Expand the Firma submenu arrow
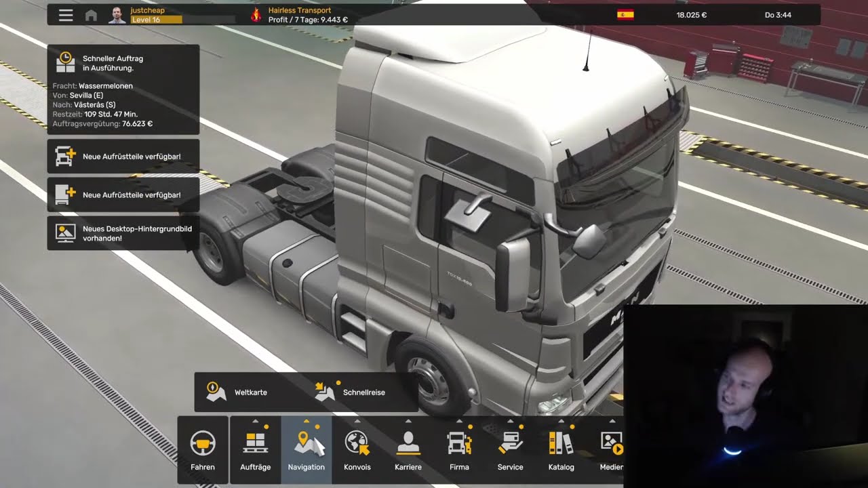 coord(459,421)
